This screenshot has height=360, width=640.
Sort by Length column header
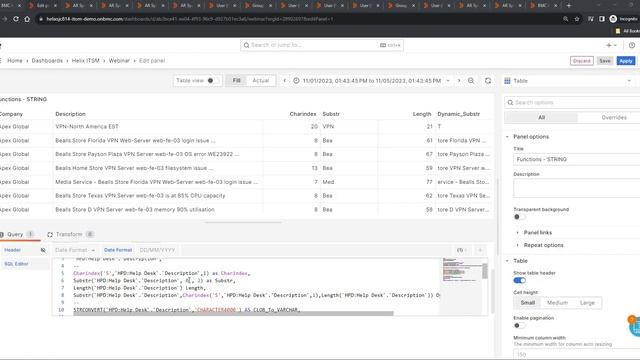coord(422,114)
